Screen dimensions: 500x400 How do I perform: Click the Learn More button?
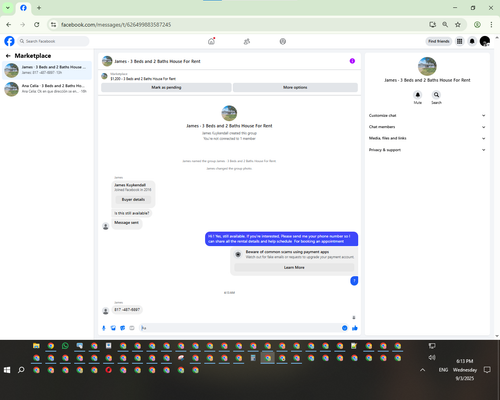(294, 267)
